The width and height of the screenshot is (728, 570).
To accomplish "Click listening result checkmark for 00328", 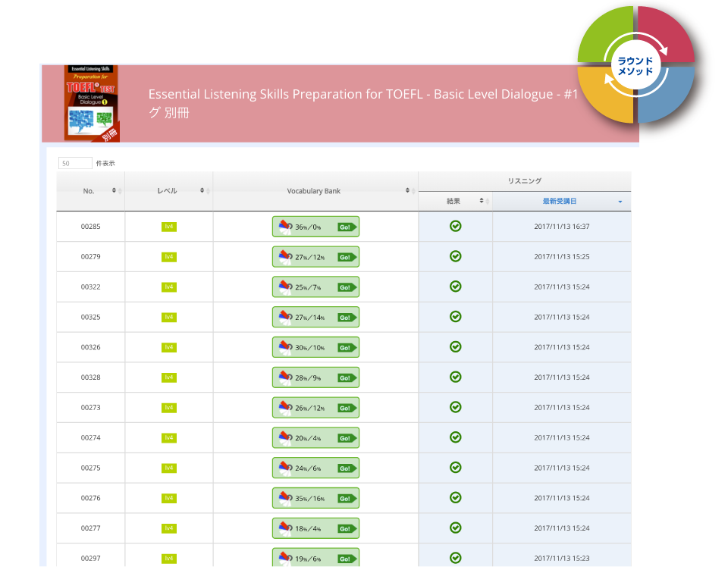I will pos(456,377).
